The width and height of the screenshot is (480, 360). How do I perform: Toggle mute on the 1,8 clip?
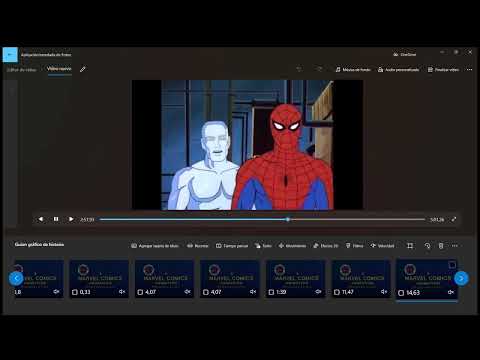point(56,292)
